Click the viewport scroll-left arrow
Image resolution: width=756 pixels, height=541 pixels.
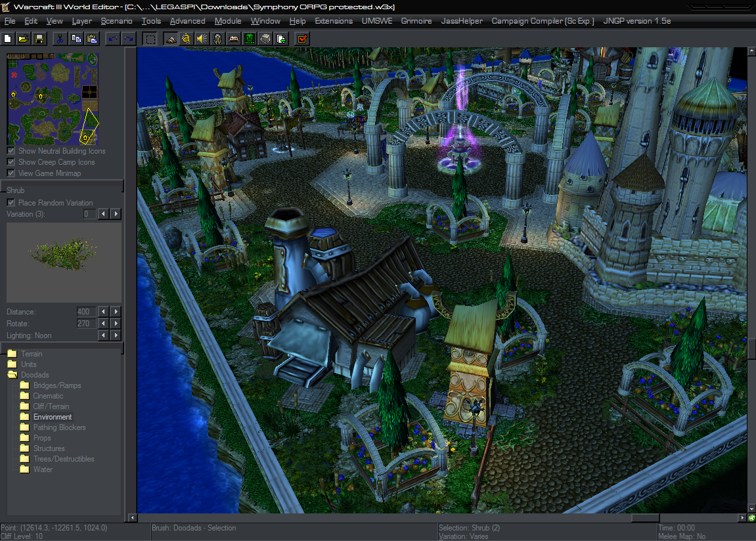tap(133, 518)
